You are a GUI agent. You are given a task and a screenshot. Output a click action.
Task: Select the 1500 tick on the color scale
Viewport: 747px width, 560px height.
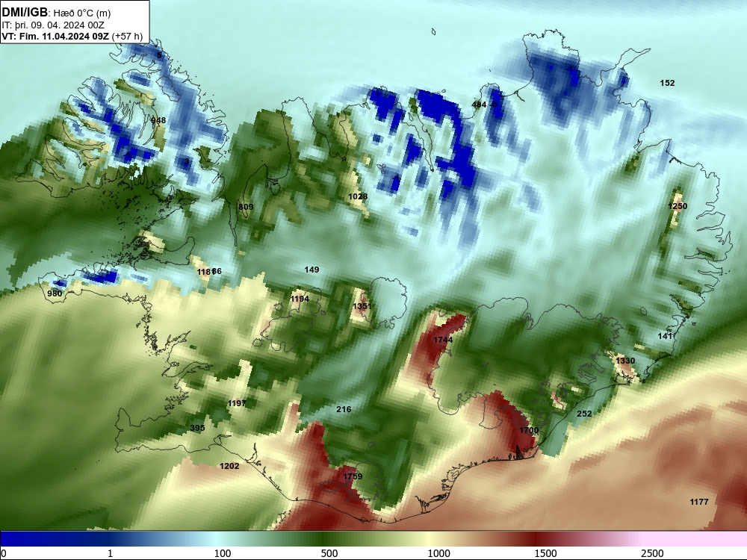point(545,553)
